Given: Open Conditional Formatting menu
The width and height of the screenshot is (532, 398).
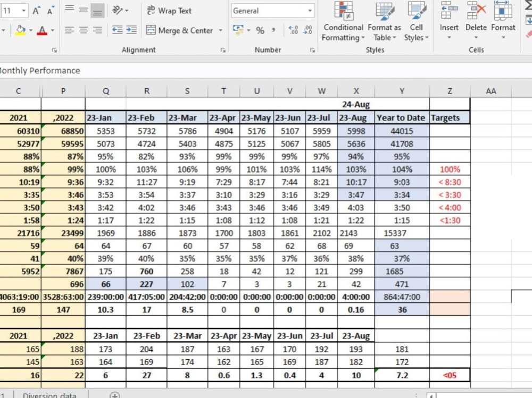Looking at the screenshot, I should pyautogui.click(x=343, y=21).
